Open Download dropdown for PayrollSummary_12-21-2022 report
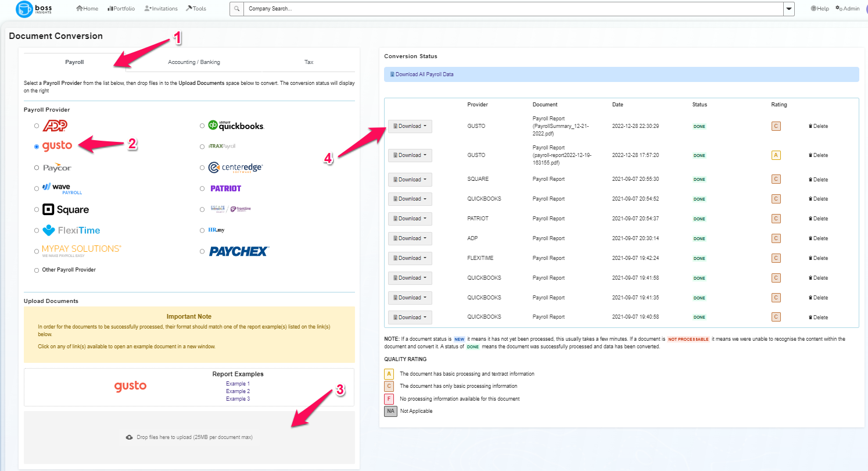 [x=410, y=126]
